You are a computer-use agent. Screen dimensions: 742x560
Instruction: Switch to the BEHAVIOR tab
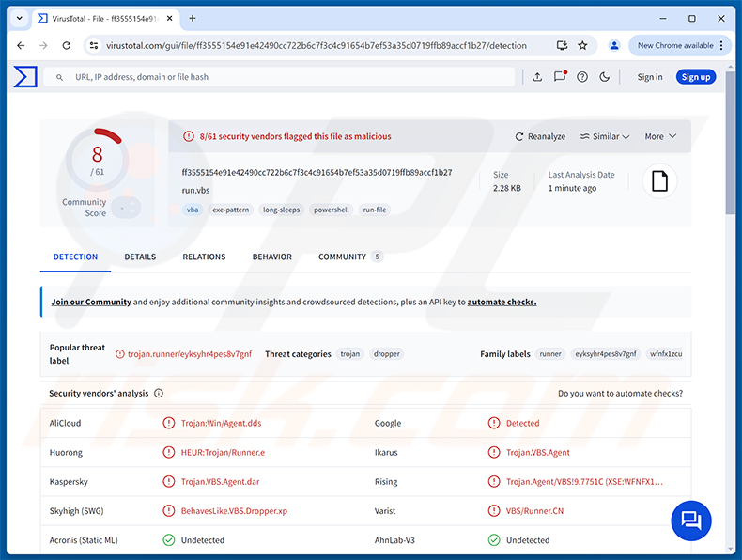(x=272, y=257)
